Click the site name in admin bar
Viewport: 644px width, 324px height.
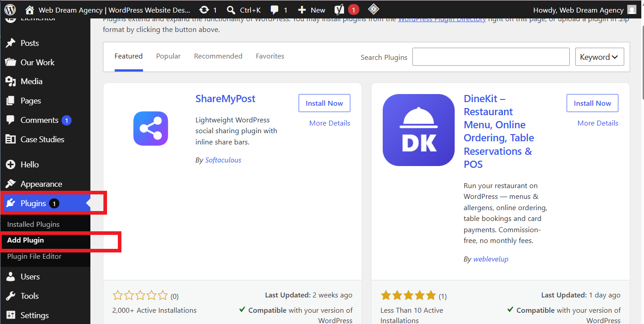click(x=114, y=10)
